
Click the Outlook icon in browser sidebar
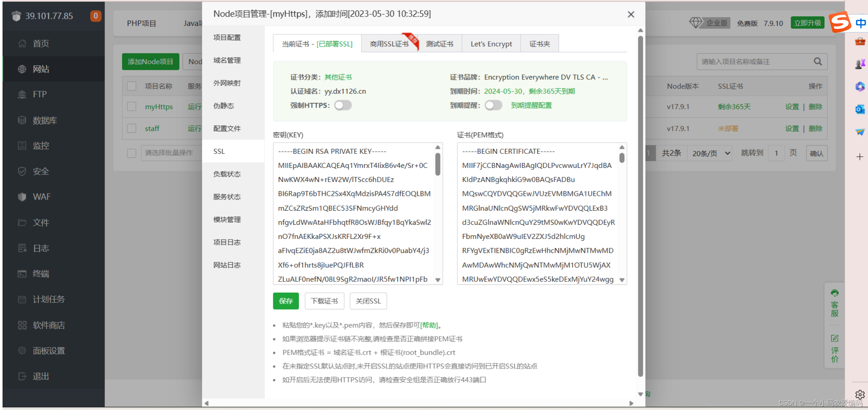coord(860,109)
